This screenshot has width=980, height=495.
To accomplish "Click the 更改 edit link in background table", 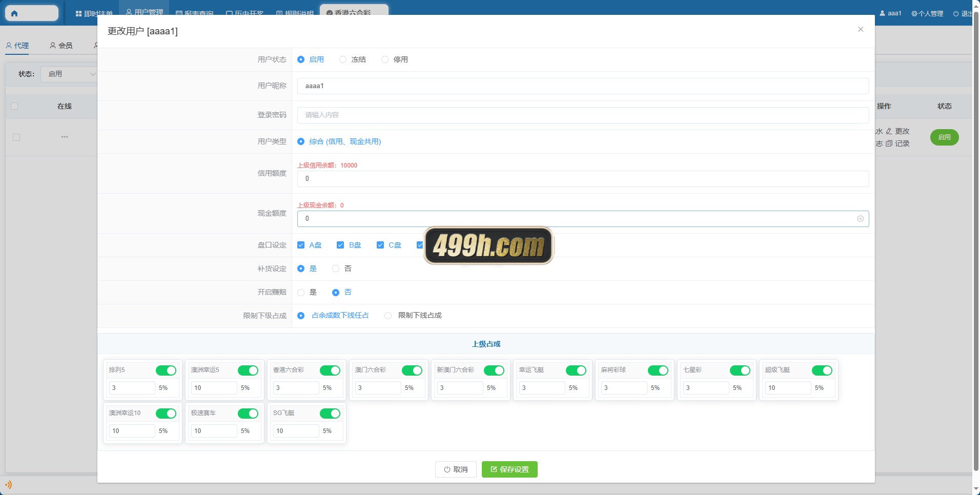I will coord(897,131).
